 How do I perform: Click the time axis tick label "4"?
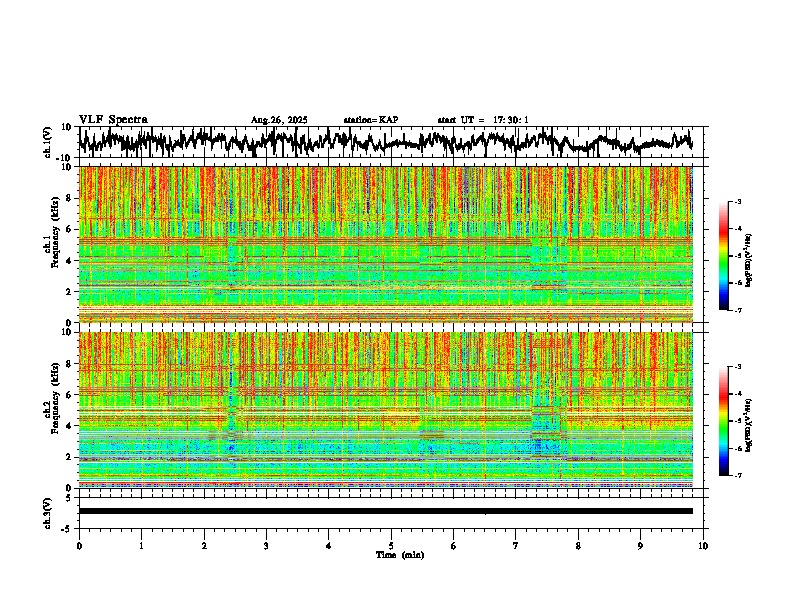click(328, 546)
